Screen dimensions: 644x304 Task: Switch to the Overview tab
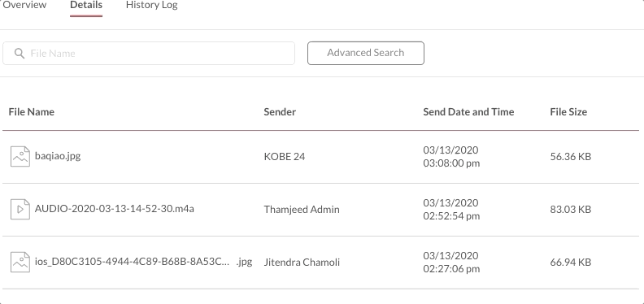point(24,6)
